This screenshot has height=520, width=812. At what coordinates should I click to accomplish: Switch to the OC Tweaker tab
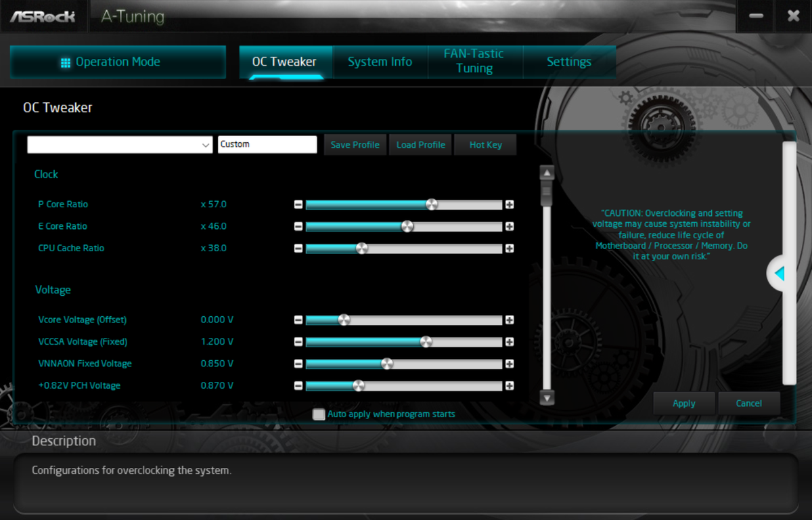pyautogui.click(x=285, y=62)
